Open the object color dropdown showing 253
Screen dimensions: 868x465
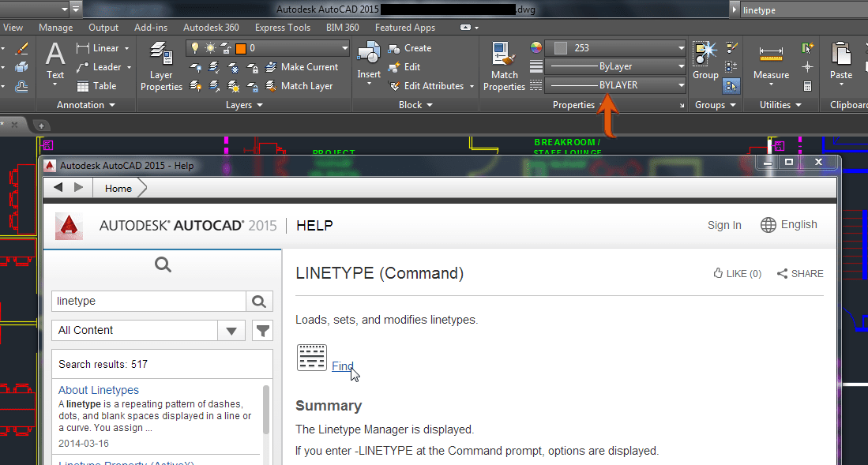(615, 48)
